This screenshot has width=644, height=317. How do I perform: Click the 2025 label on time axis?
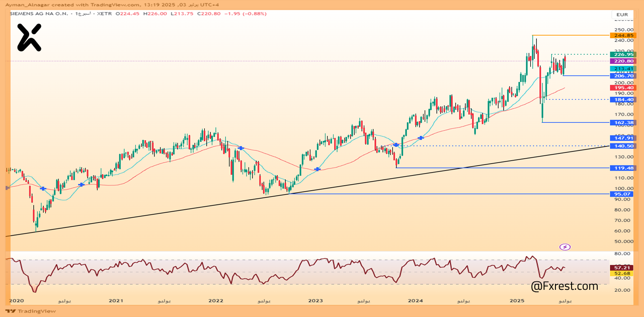point(517,300)
